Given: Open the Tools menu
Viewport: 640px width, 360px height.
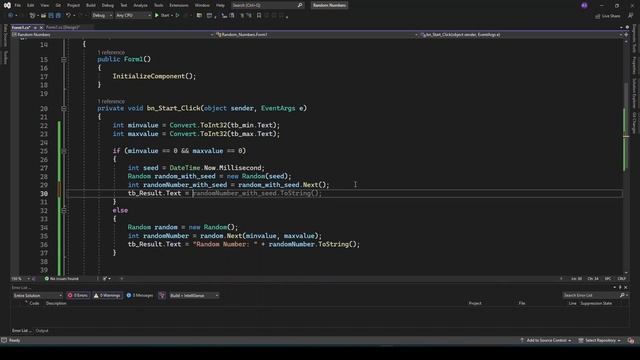Looking at the screenshot, I should tap(158, 5).
